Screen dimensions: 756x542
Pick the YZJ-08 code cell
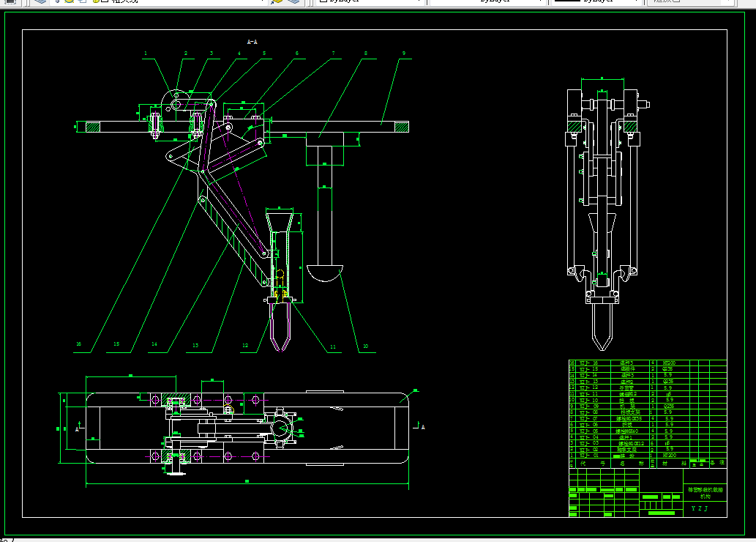pos(593,412)
